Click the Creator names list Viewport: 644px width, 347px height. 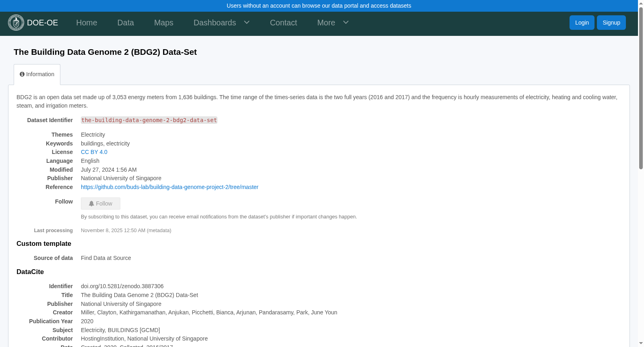pos(209,312)
